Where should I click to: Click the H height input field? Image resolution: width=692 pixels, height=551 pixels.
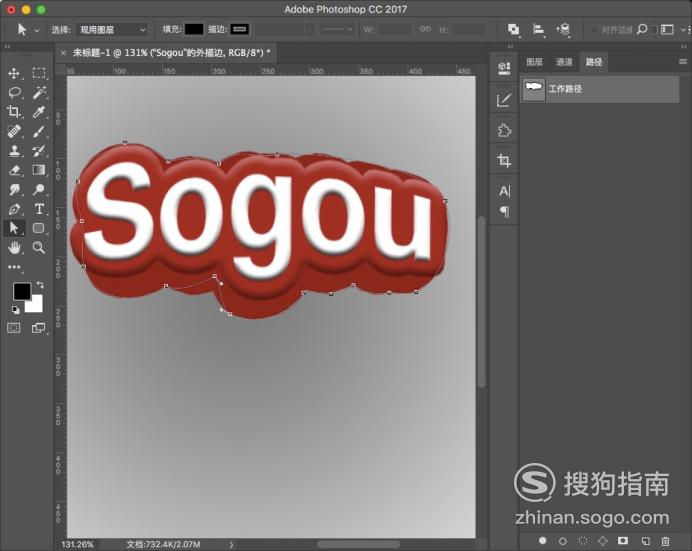(469, 30)
